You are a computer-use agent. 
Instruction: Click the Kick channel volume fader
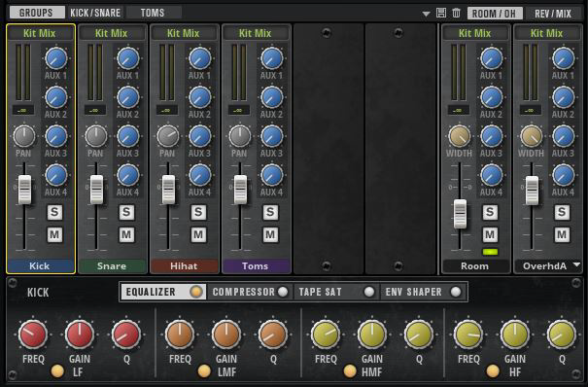(x=24, y=190)
